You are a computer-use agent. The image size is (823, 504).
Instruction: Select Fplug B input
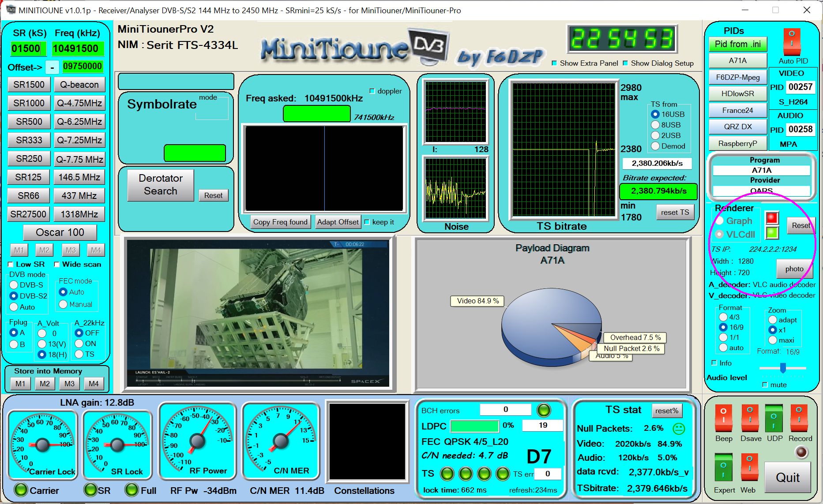click(x=14, y=344)
